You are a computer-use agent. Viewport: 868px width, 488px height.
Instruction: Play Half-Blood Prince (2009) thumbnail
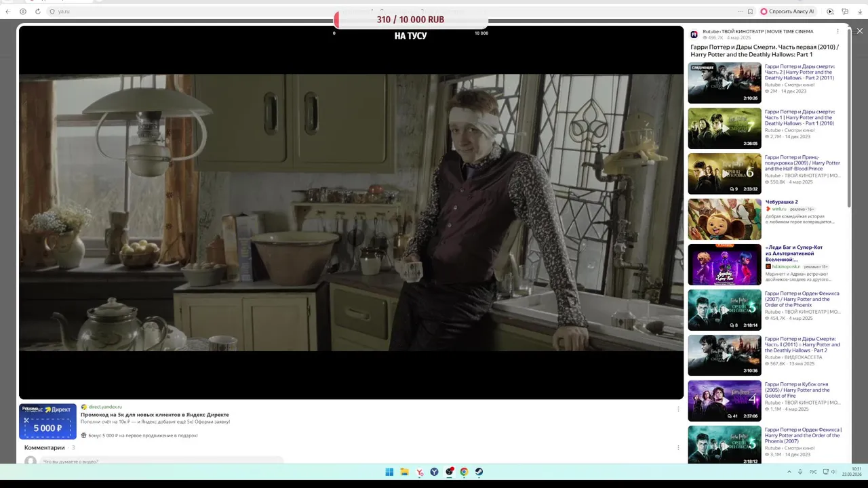(724, 174)
